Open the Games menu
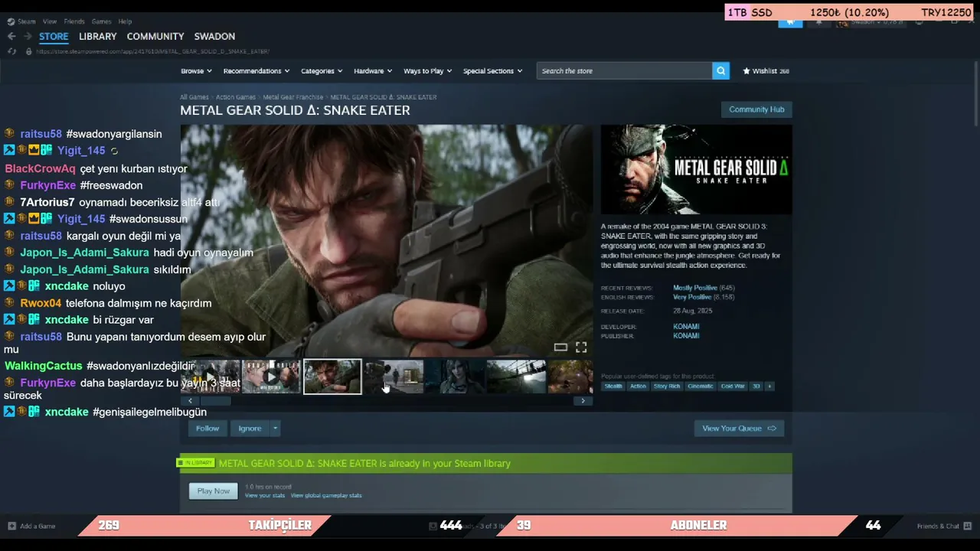 (101, 21)
